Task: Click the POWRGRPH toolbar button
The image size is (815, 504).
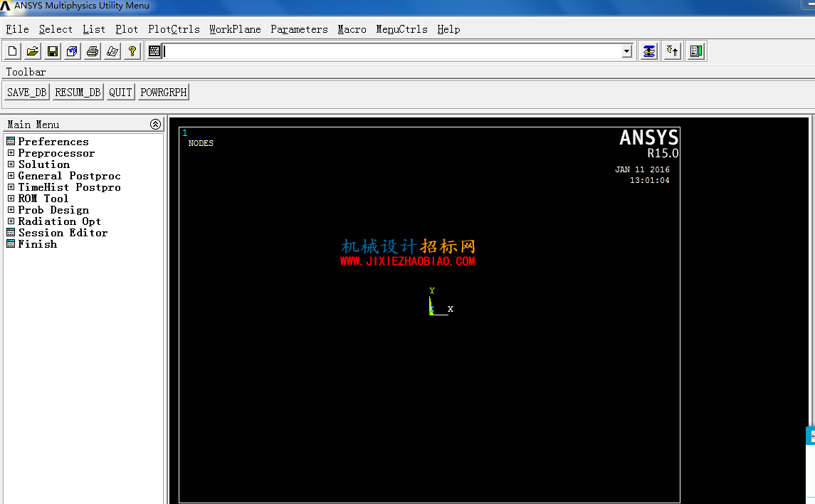Action: [163, 92]
